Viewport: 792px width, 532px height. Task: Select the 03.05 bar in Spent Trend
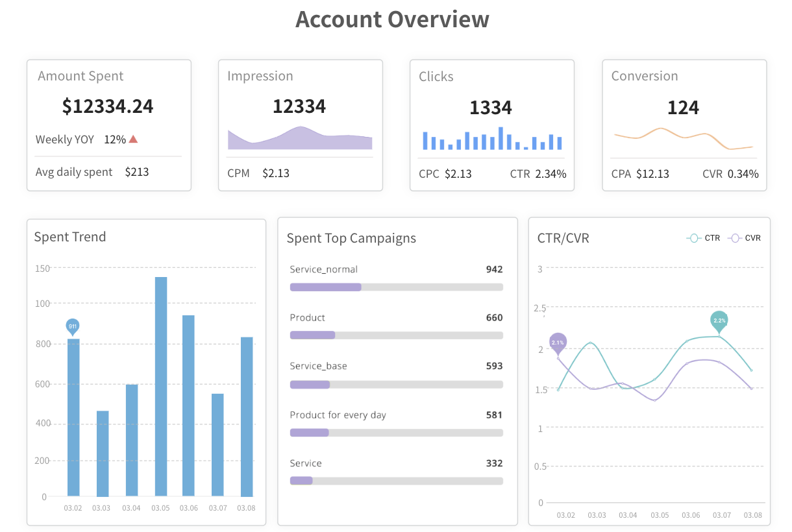point(160,386)
